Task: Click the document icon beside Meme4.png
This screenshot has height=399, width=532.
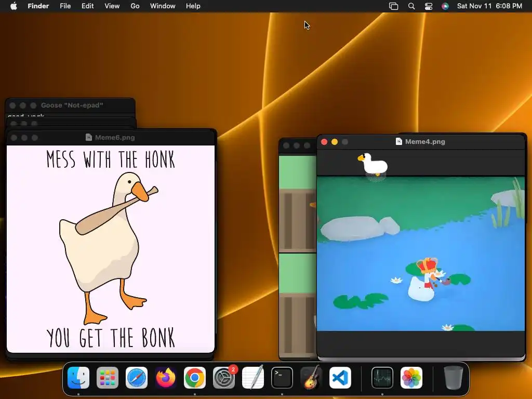Action: (x=399, y=141)
